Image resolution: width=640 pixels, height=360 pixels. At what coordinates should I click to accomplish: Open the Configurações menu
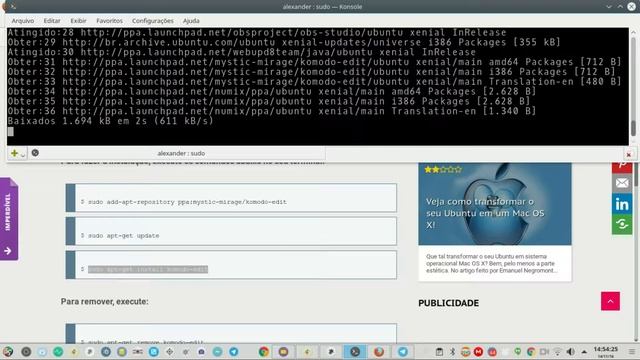153,21
